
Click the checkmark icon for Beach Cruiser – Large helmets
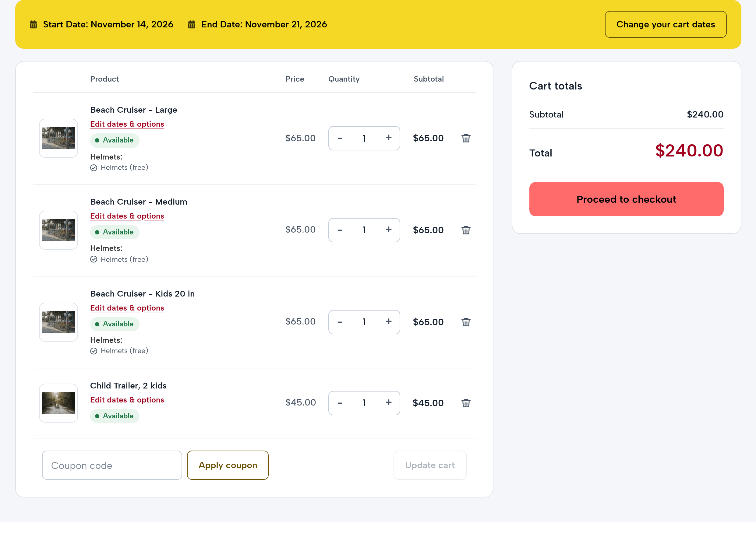tap(94, 168)
